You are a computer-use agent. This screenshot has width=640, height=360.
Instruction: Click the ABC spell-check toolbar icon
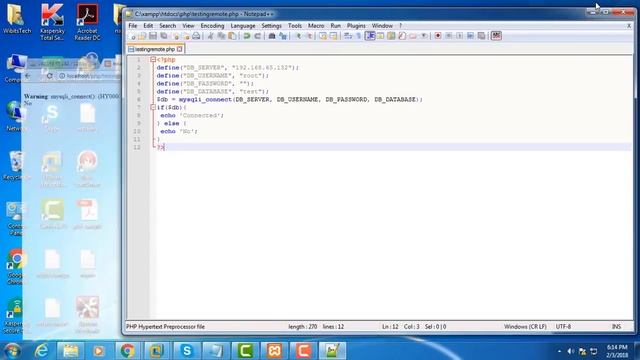pos(496,36)
